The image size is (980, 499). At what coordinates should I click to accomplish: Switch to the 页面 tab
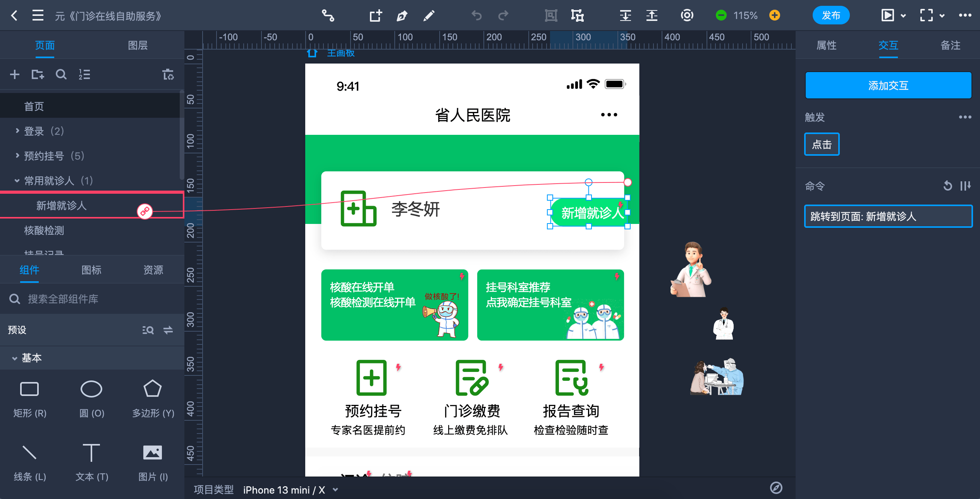click(x=45, y=45)
